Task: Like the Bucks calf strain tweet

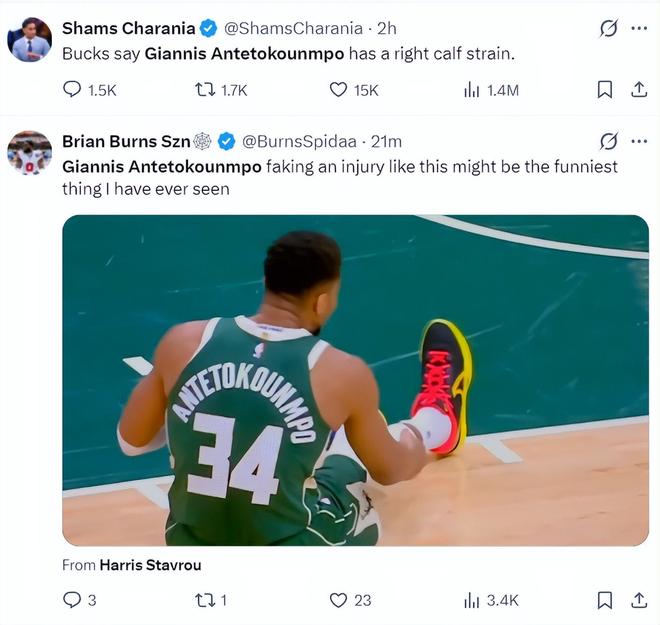Action: point(339,90)
